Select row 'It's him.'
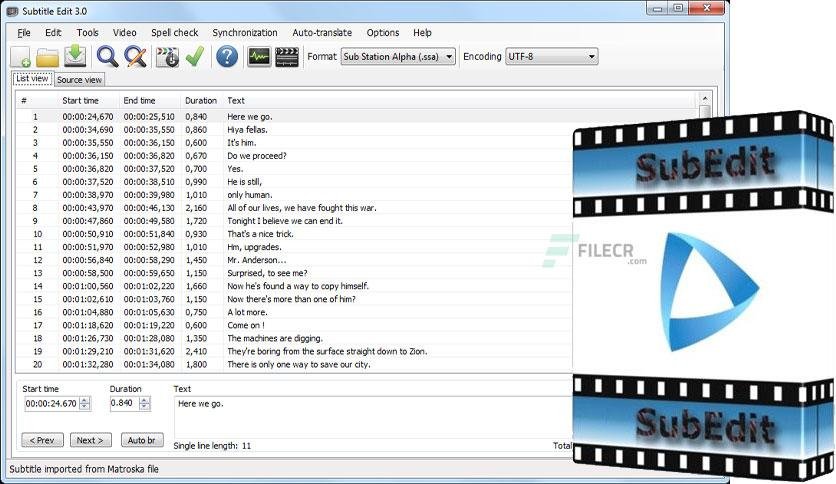This screenshot has width=836, height=484. (293, 143)
